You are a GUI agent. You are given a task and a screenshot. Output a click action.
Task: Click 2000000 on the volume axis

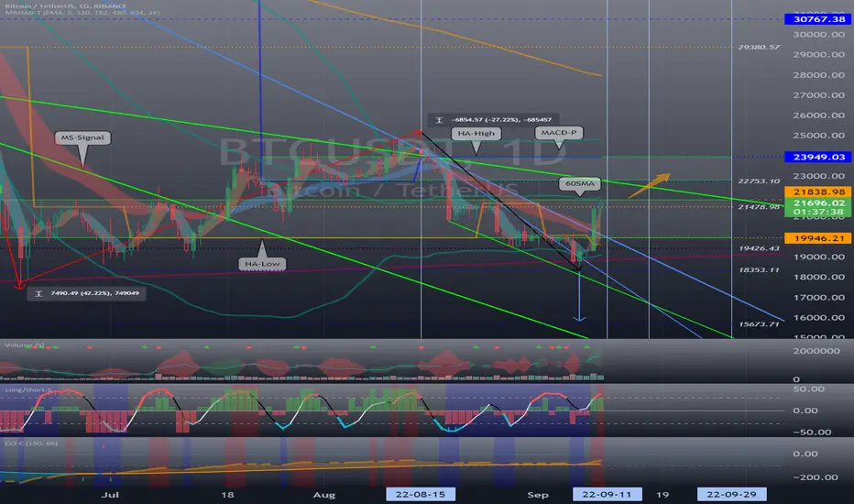pyautogui.click(x=816, y=351)
